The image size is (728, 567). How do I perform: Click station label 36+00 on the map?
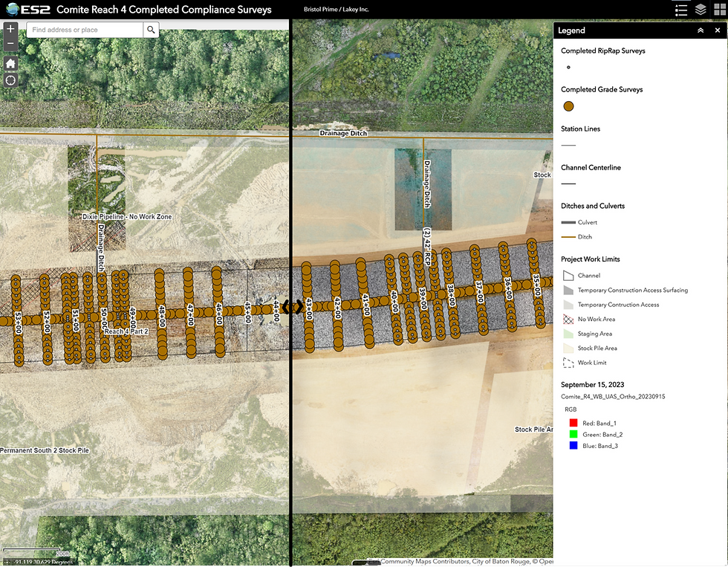tap(508, 288)
